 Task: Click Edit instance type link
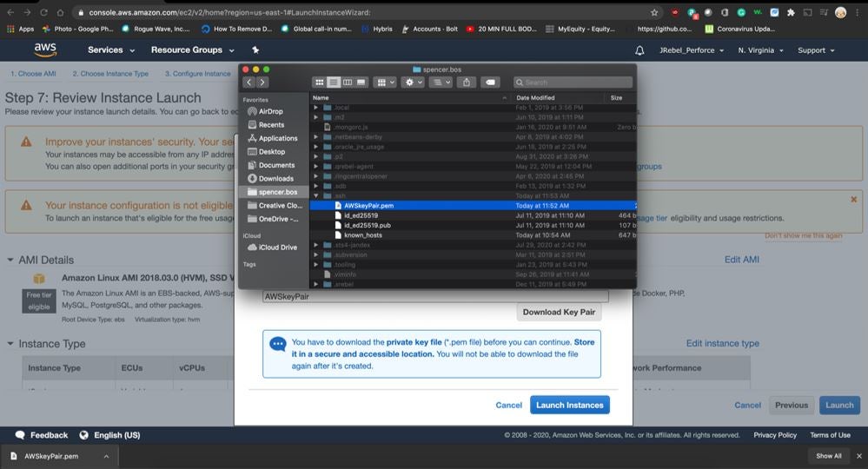(722, 343)
